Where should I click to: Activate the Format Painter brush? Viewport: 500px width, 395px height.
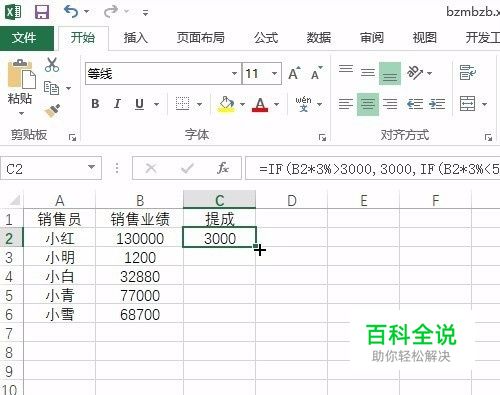53,111
